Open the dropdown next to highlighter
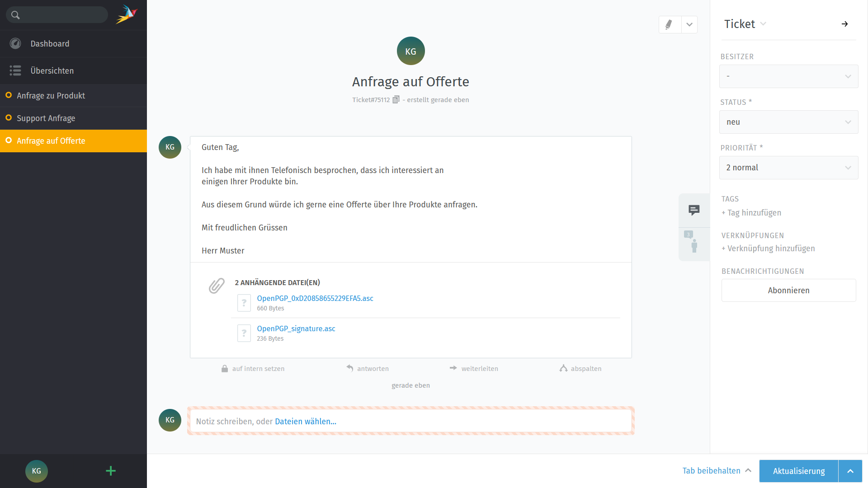The height and width of the screenshot is (488, 868). [x=689, y=24]
